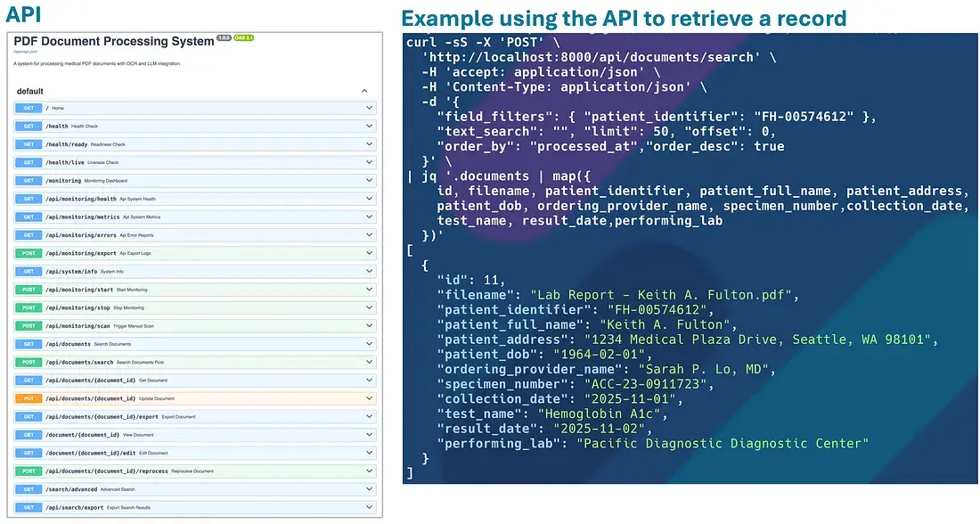The image size is (980, 524).
Task: Select the /api/monitoring/errors endpoint path
Action: [81, 235]
